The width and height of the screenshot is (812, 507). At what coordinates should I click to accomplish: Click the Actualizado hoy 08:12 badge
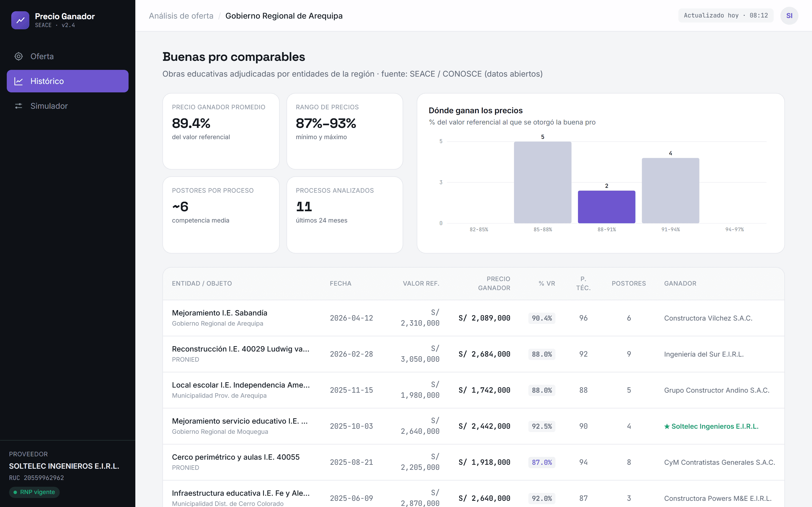[x=726, y=15]
